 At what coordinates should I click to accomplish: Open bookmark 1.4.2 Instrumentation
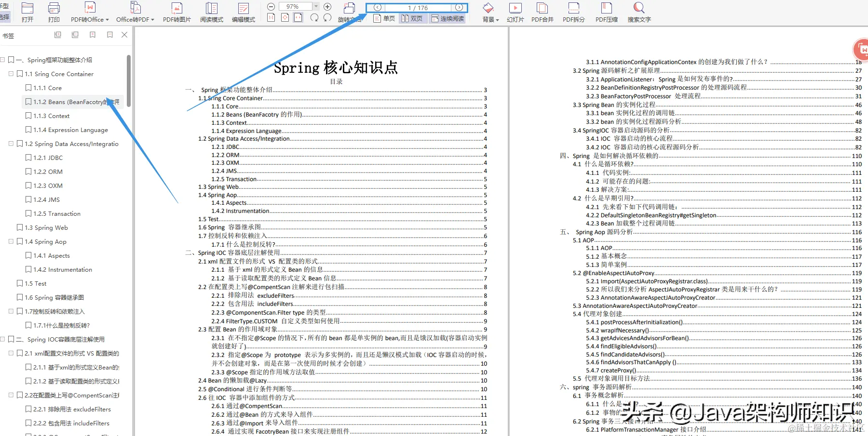(x=63, y=269)
